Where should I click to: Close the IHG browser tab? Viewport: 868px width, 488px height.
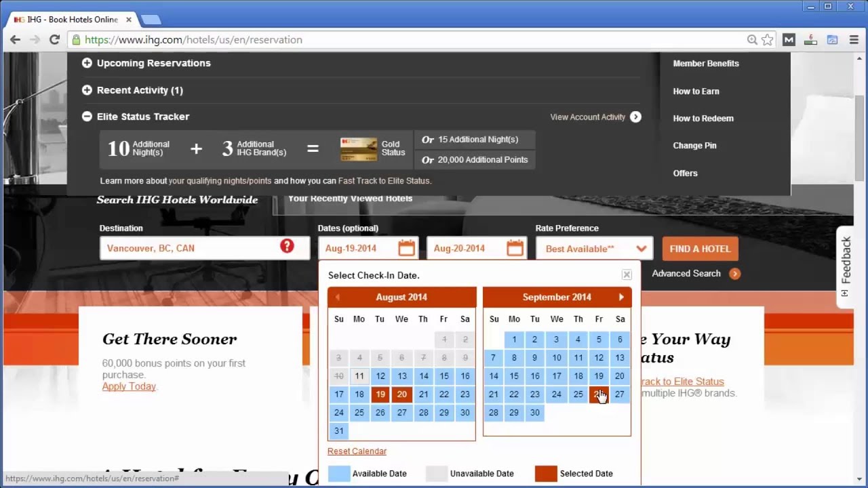pos(129,20)
